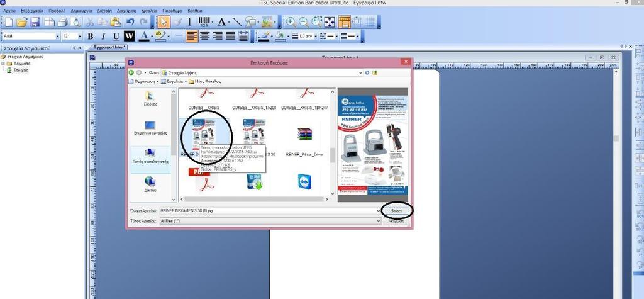Toggle bold formatting

[91, 36]
